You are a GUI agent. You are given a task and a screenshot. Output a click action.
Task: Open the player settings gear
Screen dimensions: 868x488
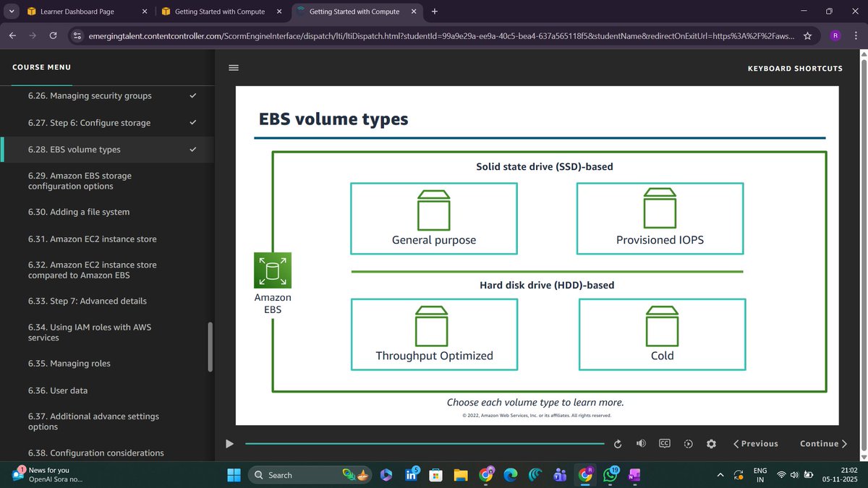711,444
